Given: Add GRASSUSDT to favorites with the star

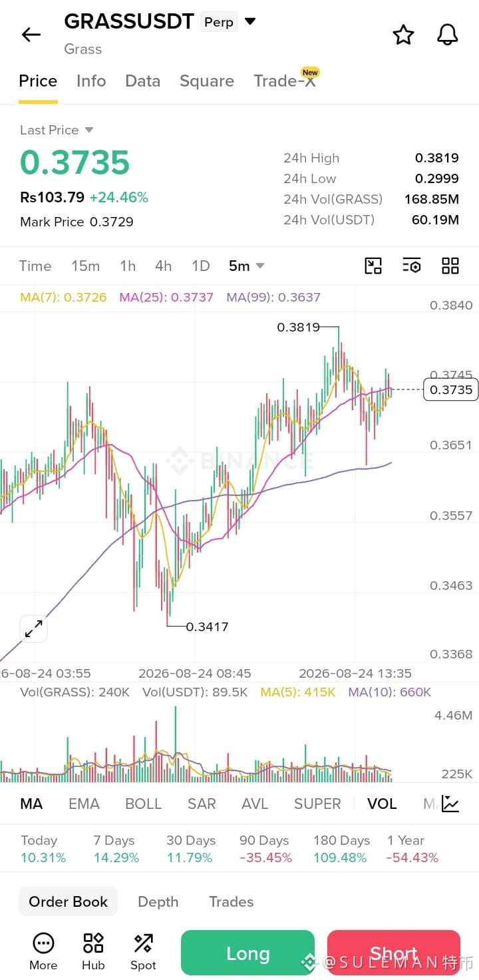Looking at the screenshot, I should click(x=403, y=35).
